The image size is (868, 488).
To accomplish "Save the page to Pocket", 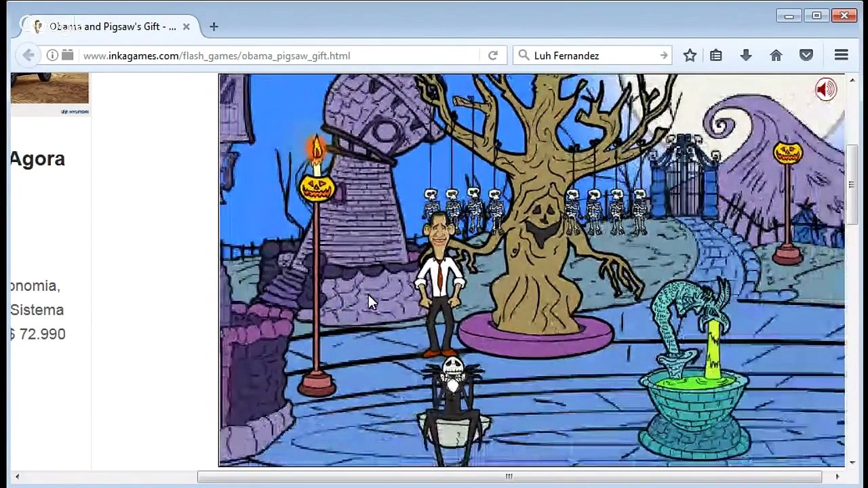I will 806,56.
